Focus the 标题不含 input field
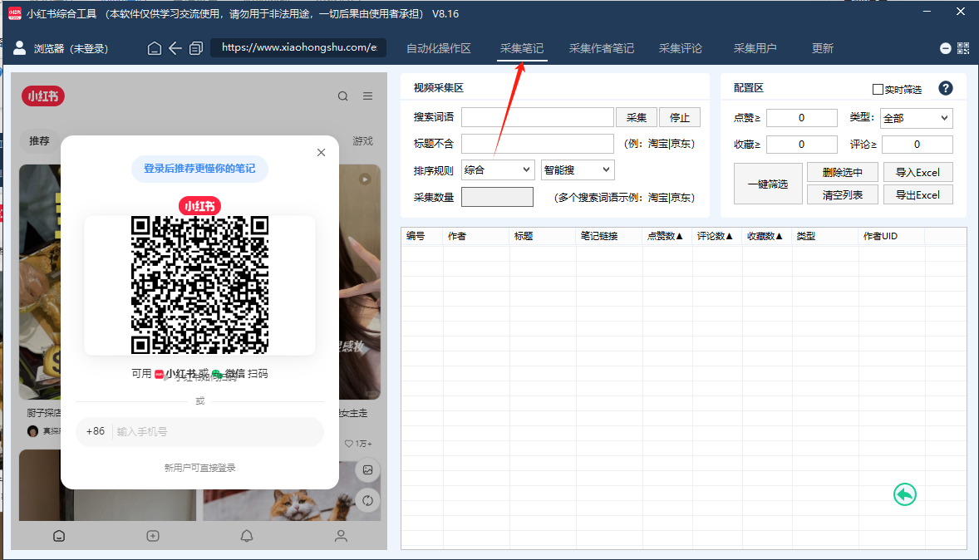Image resolution: width=979 pixels, height=560 pixels. (x=538, y=144)
